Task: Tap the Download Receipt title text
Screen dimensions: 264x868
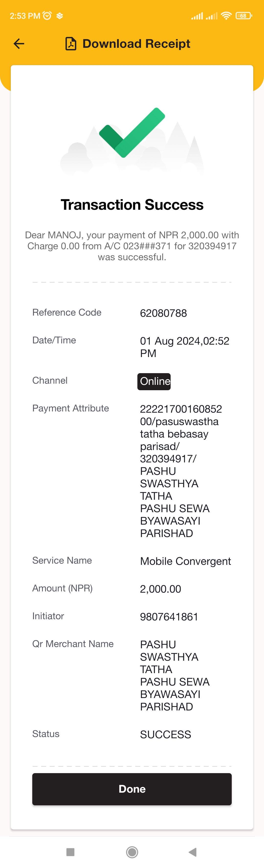Action: tap(136, 44)
